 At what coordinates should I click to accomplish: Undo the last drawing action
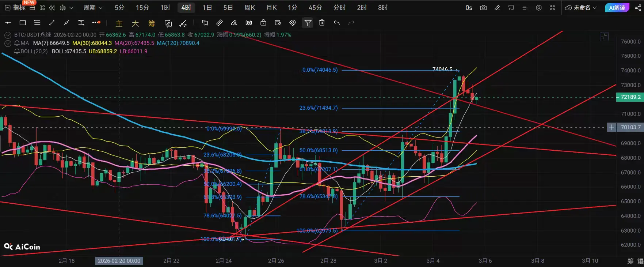(x=336, y=23)
